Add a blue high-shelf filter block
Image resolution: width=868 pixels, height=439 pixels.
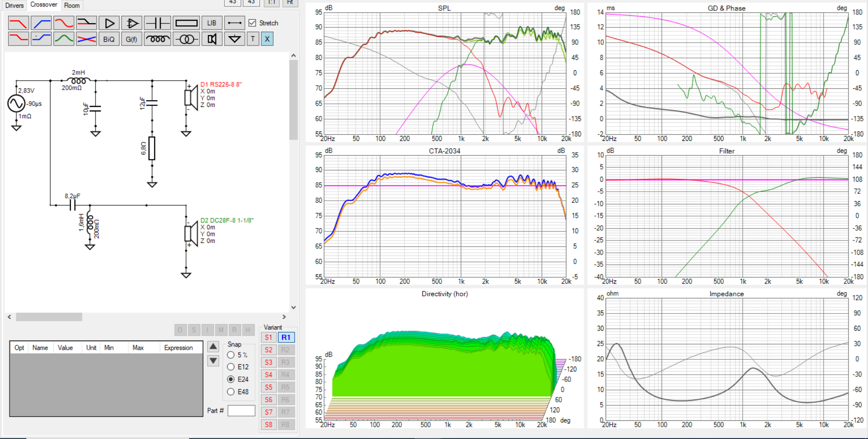(41, 39)
